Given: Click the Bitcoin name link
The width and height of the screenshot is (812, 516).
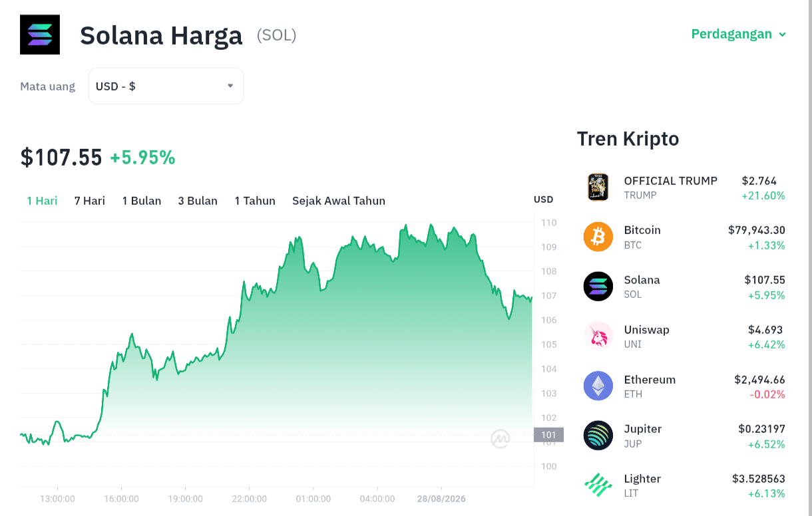Looking at the screenshot, I should click(642, 230).
